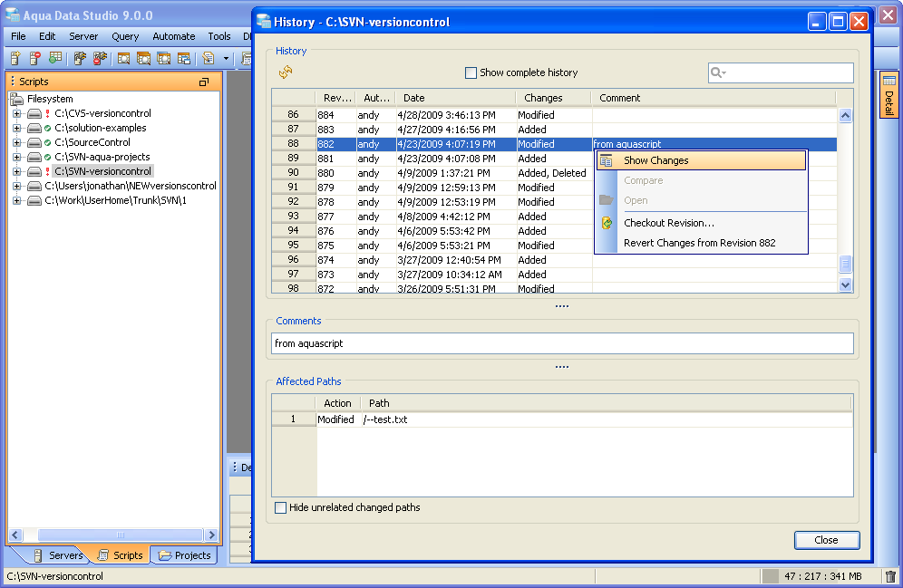Expand the C:\CVS-versioncontrol tree node
Image resolution: width=903 pixels, height=588 pixels.
tap(16, 114)
